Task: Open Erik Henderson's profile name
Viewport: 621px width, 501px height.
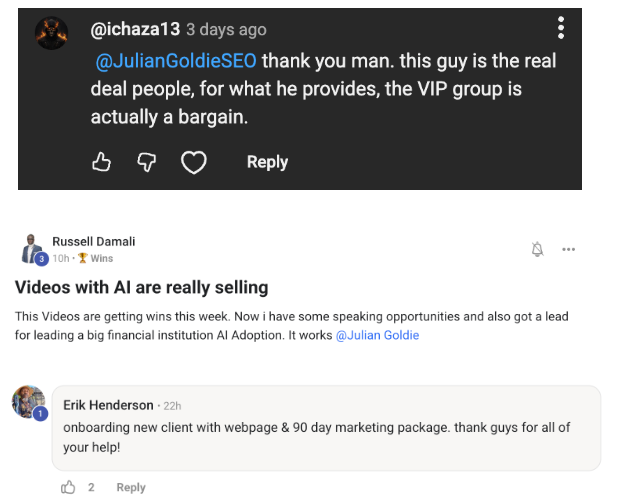Action: coord(108,405)
